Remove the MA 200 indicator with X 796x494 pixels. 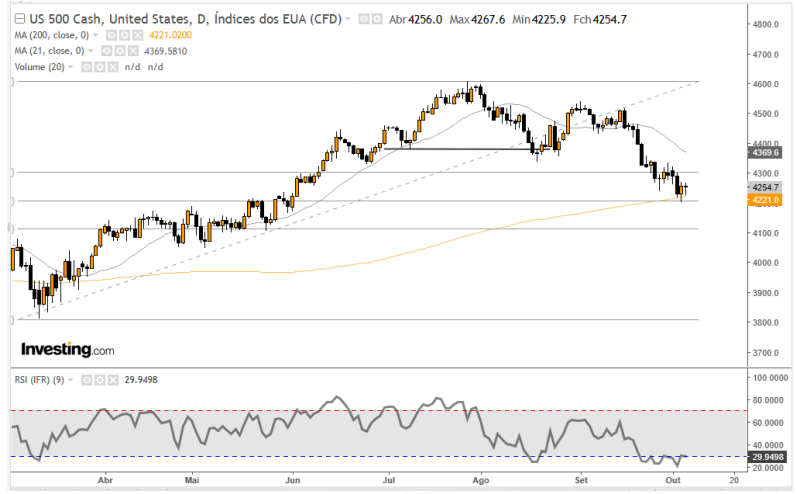click(130, 35)
